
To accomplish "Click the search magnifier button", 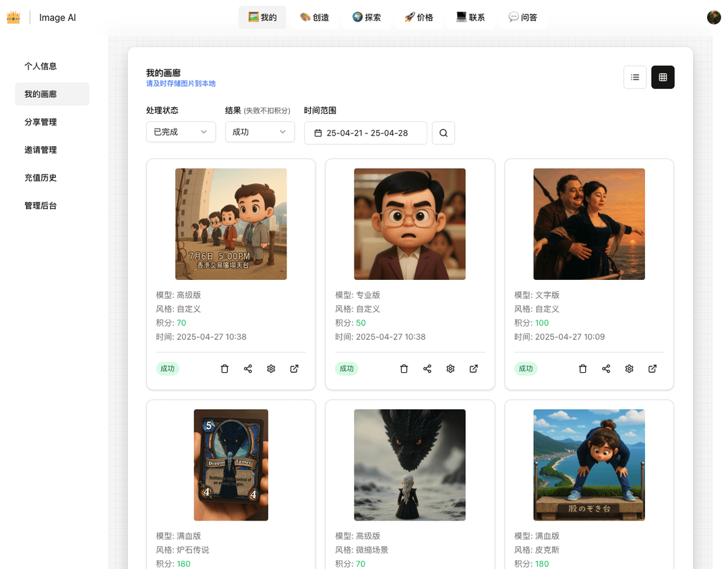I will pos(444,133).
